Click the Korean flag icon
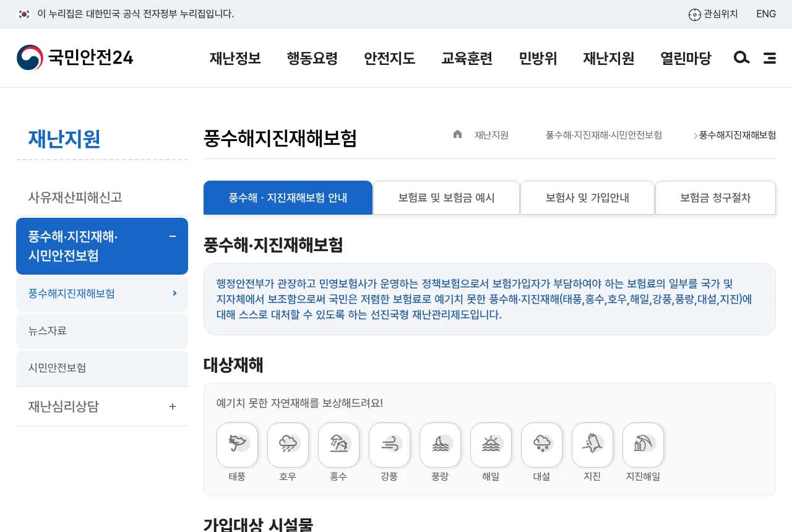This screenshot has height=532, width=792. tap(24, 14)
